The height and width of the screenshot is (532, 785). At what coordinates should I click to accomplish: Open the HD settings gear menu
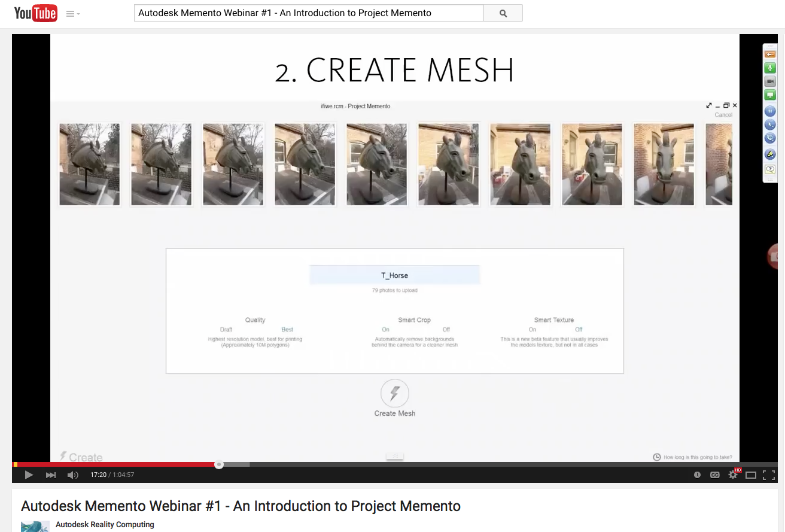tap(733, 475)
